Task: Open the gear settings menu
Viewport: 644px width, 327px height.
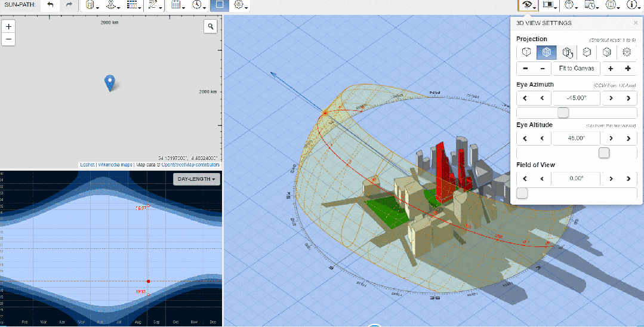Action: 241,5
